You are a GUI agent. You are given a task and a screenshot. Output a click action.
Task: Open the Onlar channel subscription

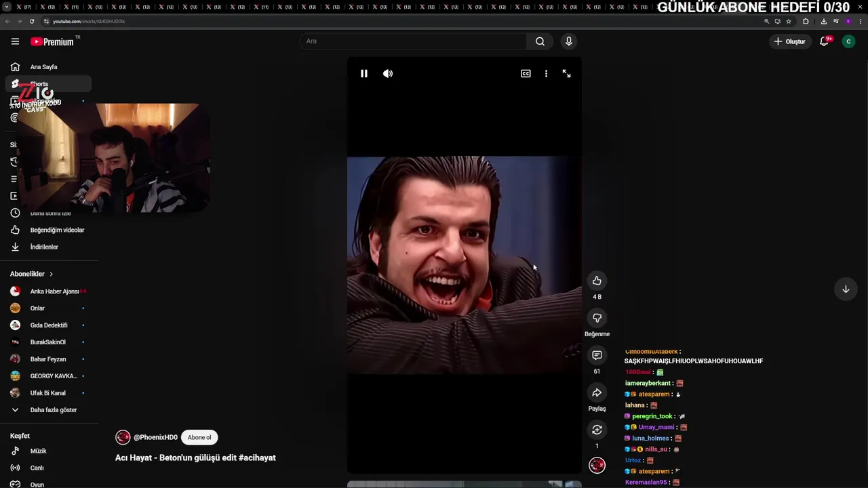click(x=48, y=308)
